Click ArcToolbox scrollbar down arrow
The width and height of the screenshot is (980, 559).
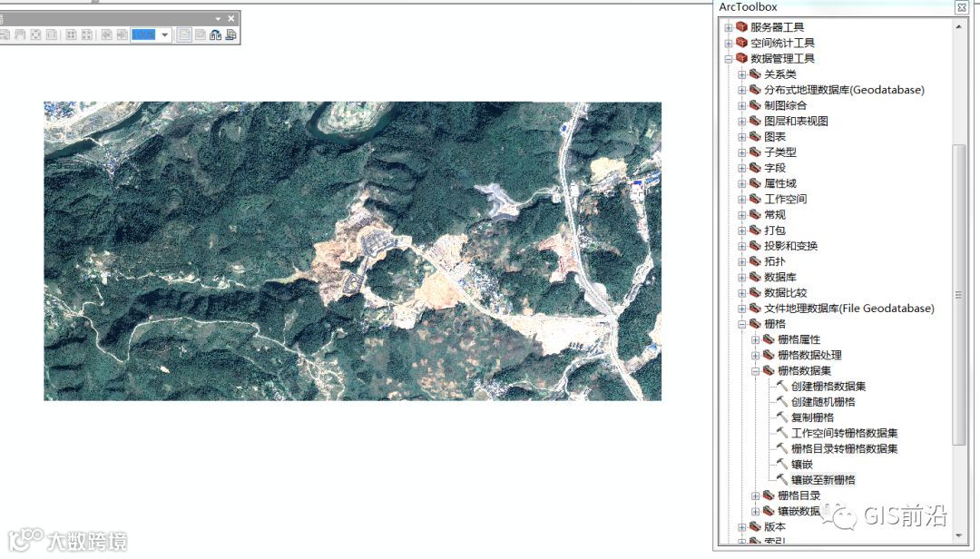pyautogui.click(x=959, y=536)
